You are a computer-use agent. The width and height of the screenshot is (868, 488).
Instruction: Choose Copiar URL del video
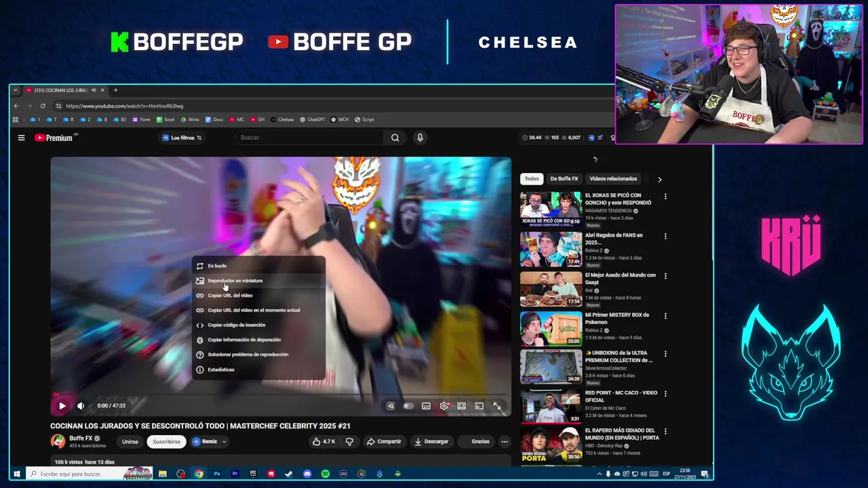click(x=258, y=296)
